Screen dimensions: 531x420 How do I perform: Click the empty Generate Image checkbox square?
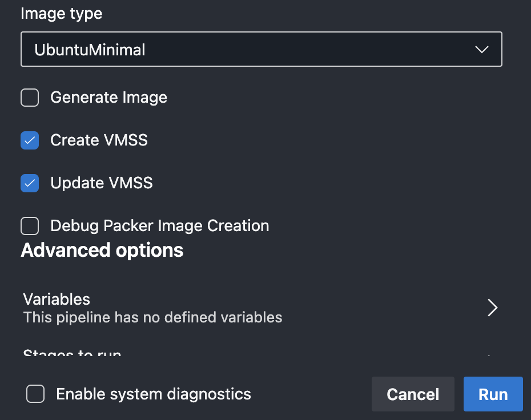pos(29,97)
